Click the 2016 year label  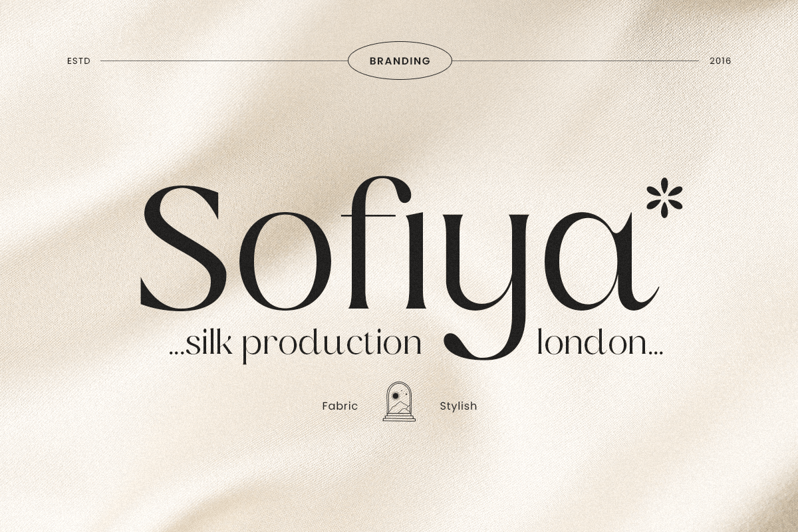pos(720,61)
